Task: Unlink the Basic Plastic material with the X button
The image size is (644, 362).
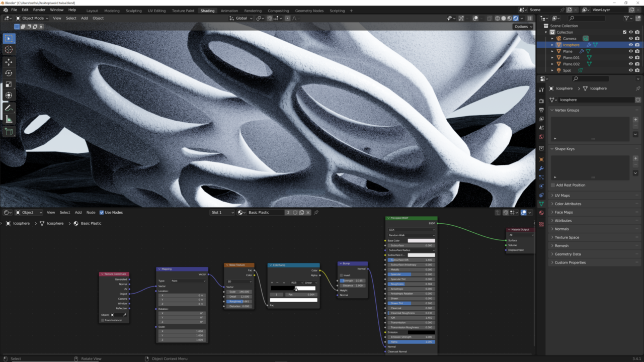Action: click(x=308, y=212)
